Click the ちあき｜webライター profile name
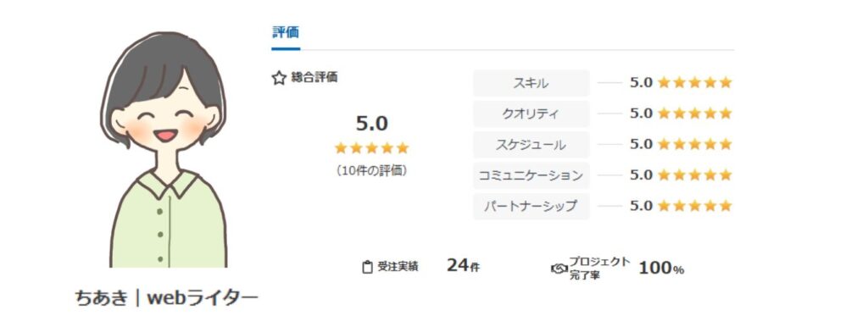Screen dimensions: 868x327 point(167,298)
